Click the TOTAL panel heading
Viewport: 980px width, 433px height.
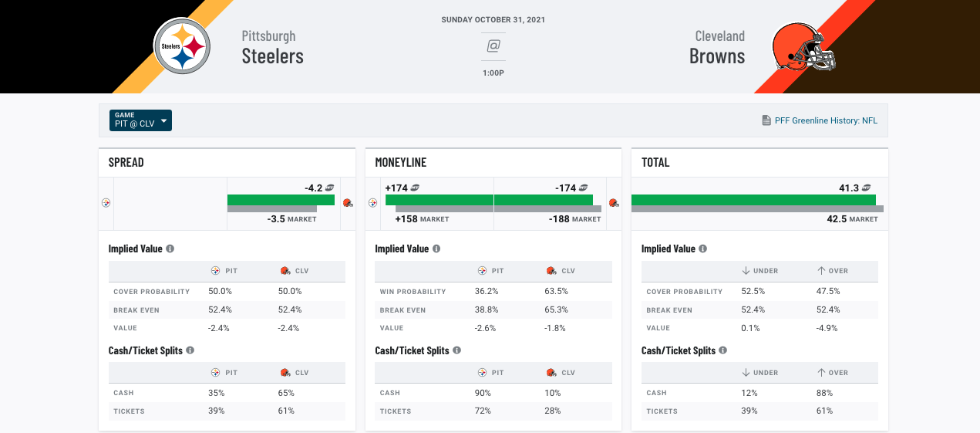click(655, 163)
